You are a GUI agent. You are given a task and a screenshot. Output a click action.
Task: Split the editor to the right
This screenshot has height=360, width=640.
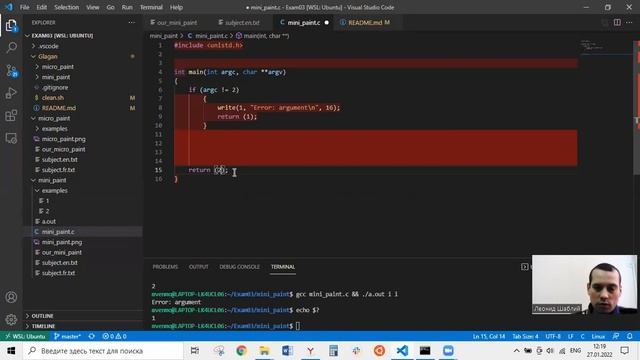coord(617,22)
